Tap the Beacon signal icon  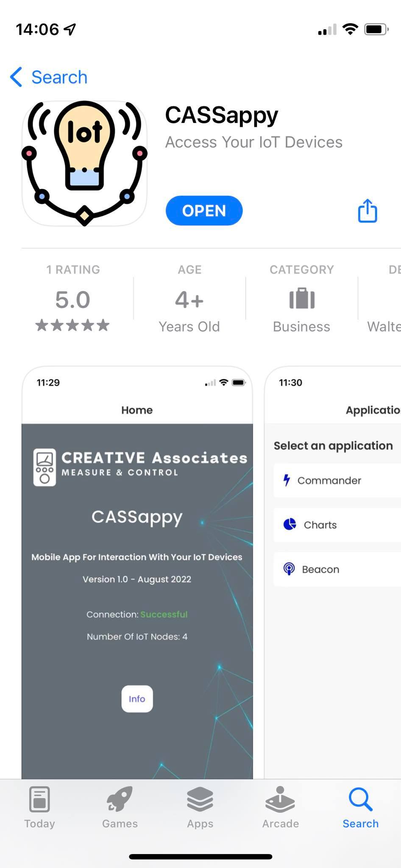(x=289, y=569)
